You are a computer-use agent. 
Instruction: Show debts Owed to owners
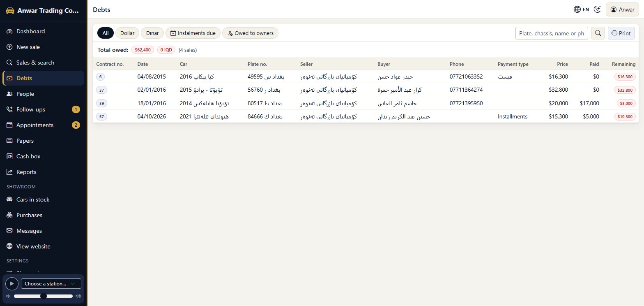point(251,33)
